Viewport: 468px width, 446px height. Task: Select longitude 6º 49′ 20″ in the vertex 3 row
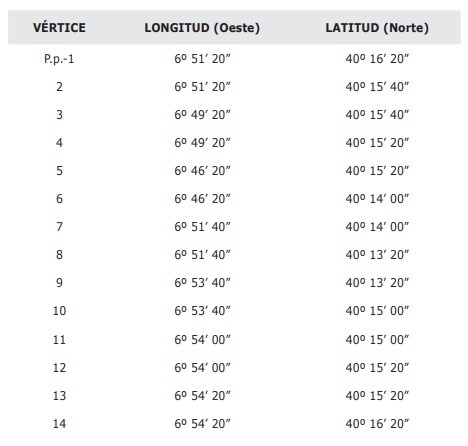pyautogui.click(x=202, y=115)
